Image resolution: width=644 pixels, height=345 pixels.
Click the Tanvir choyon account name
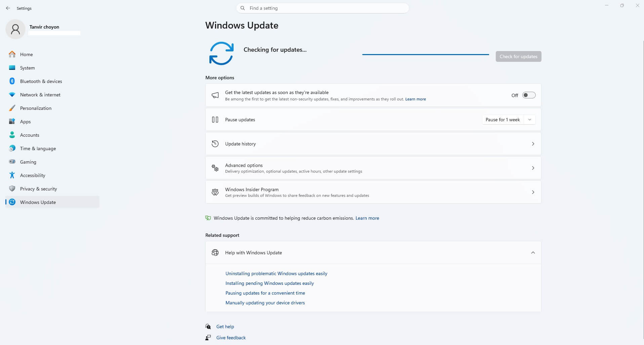[44, 27]
